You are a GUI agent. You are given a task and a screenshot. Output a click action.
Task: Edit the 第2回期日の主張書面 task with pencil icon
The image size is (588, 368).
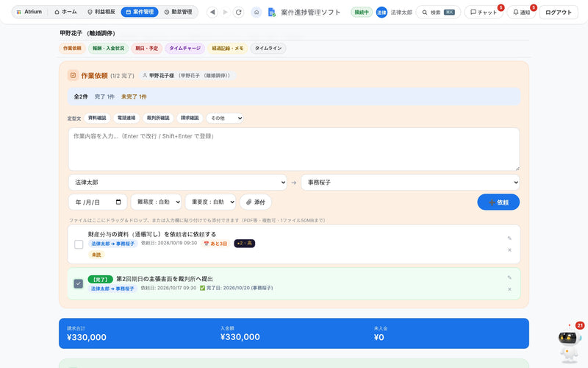(509, 277)
